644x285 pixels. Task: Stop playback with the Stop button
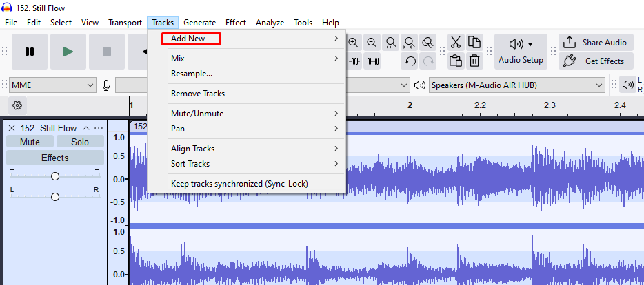(107, 52)
